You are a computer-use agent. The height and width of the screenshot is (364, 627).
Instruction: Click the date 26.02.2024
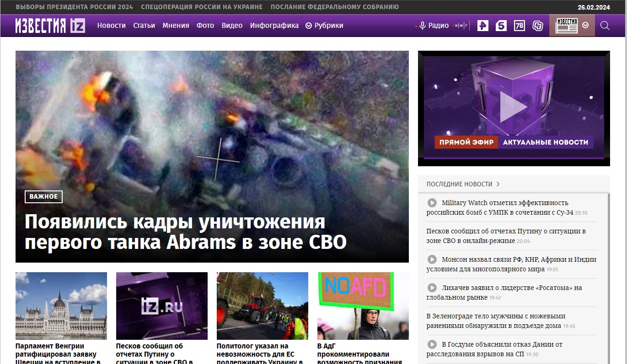pos(594,7)
